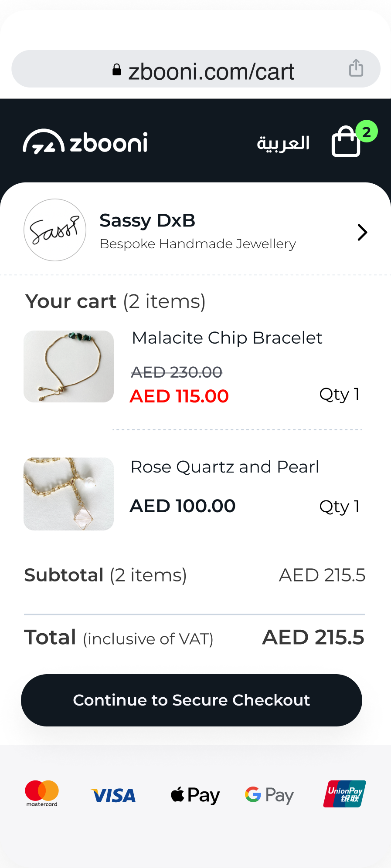Click the Apple Pay logo
This screenshot has height=868, width=391.
[195, 795]
